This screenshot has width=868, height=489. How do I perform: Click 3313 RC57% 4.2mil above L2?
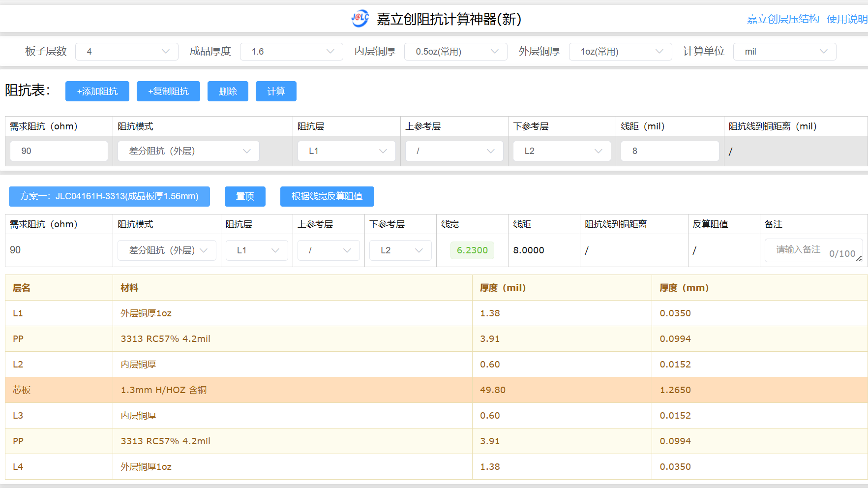[x=165, y=339]
